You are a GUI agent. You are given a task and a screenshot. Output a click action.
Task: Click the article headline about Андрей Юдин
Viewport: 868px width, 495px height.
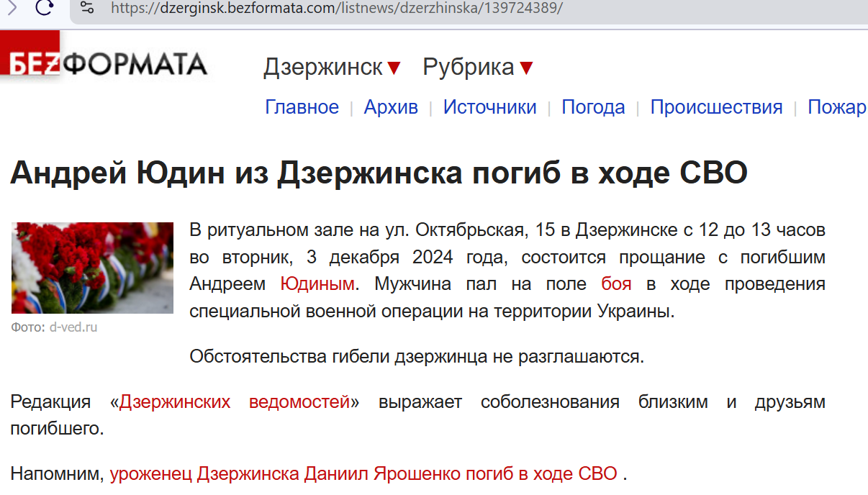tap(379, 173)
